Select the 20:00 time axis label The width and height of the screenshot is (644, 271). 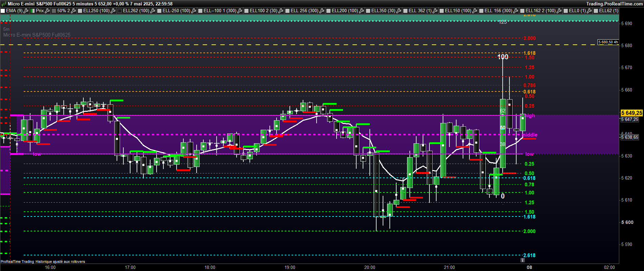coord(370,267)
